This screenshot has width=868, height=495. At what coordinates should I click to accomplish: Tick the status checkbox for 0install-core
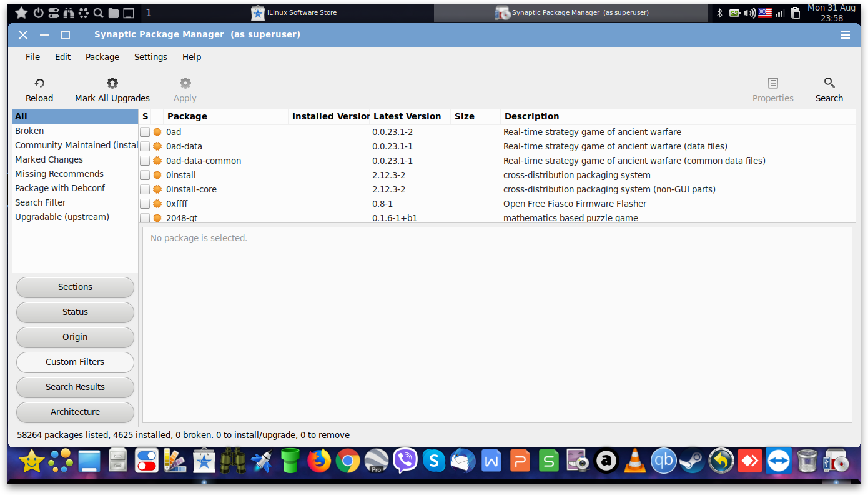[145, 189]
